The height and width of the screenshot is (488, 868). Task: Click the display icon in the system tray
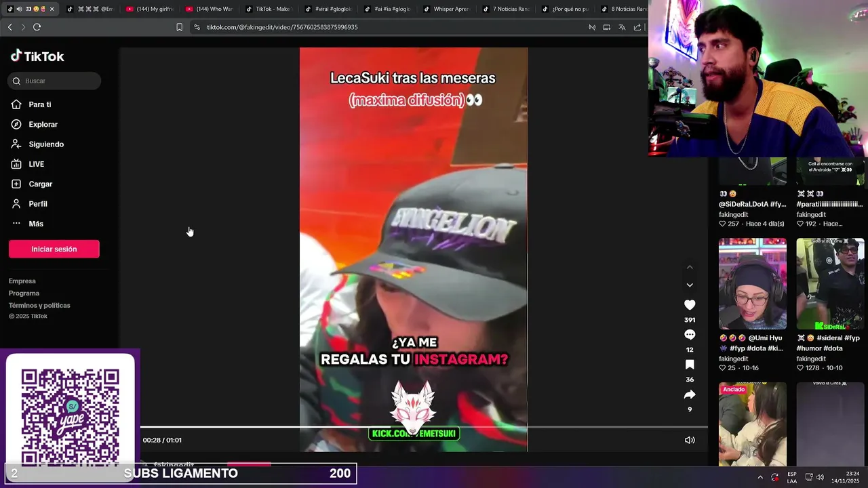coord(809,477)
